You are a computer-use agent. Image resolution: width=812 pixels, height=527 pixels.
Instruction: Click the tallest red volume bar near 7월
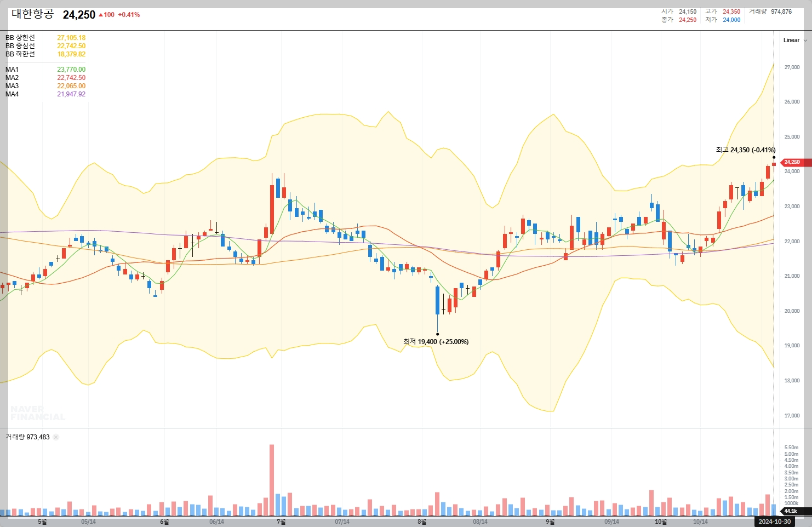click(272, 480)
